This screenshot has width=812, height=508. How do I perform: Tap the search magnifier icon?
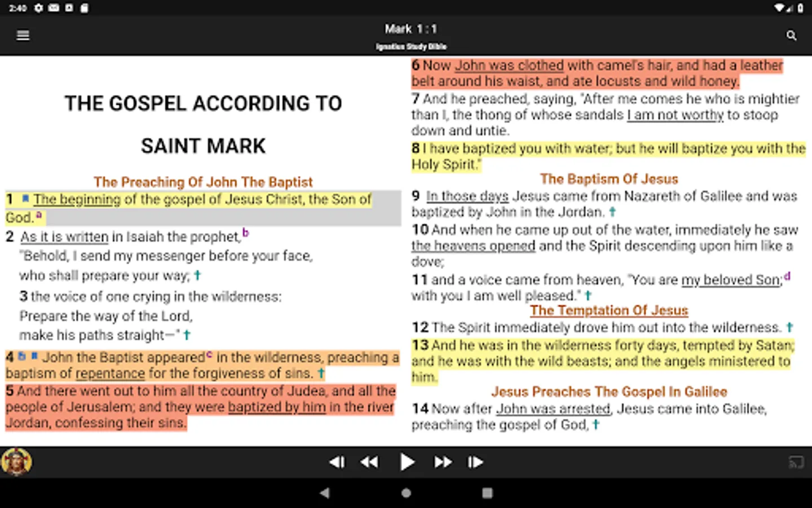pos(792,36)
